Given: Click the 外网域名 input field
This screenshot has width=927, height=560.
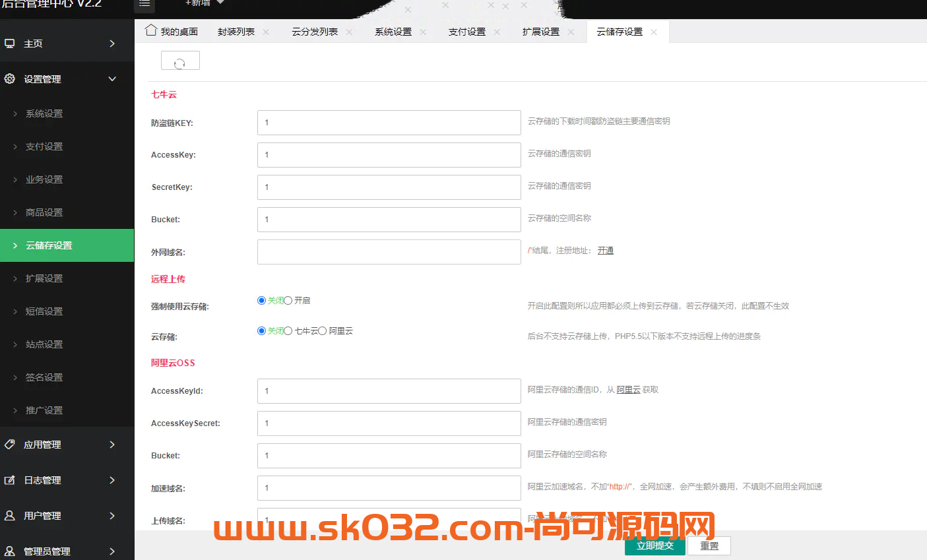Looking at the screenshot, I should 389,252.
